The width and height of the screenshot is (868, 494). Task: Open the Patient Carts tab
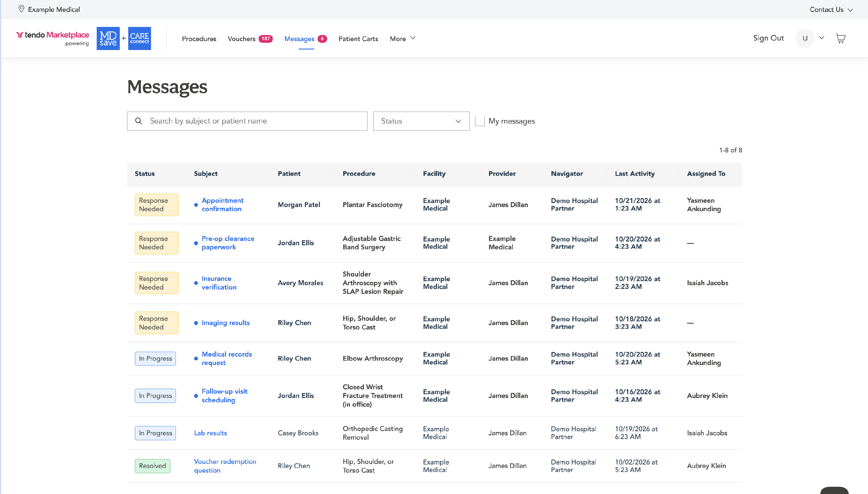[358, 39]
